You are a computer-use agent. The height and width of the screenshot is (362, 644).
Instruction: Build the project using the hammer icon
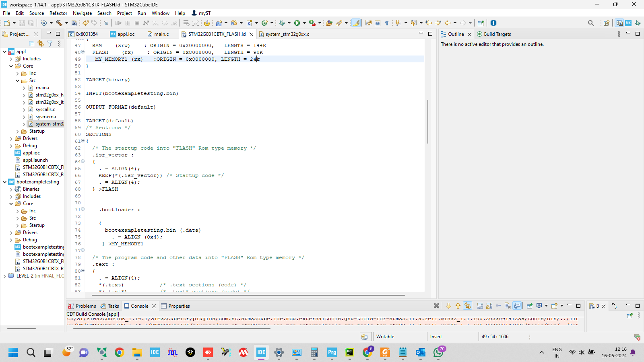60,23
